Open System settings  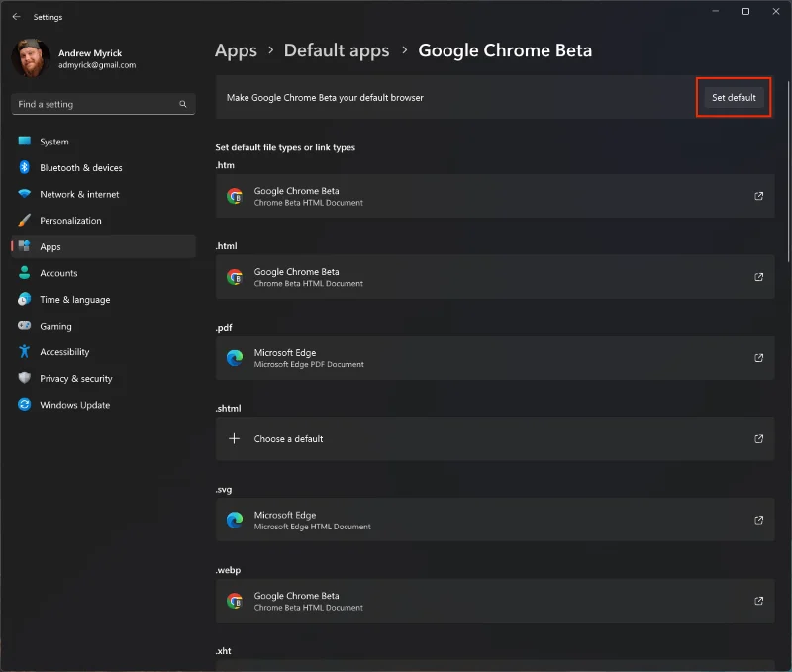click(x=103, y=142)
